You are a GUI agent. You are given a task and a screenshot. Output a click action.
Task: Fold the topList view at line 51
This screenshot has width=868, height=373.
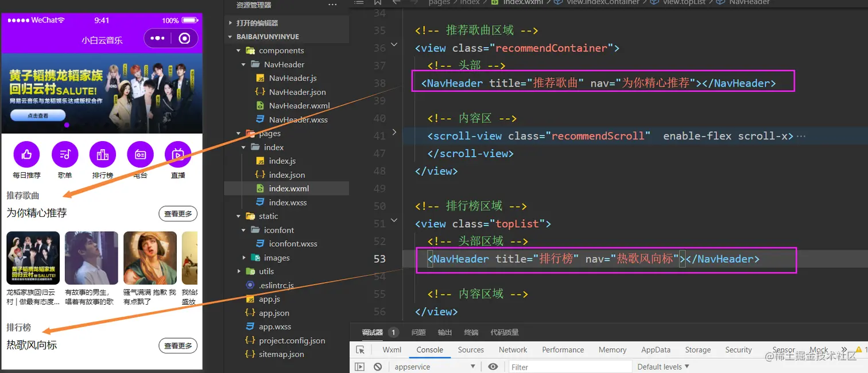click(394, 220)
